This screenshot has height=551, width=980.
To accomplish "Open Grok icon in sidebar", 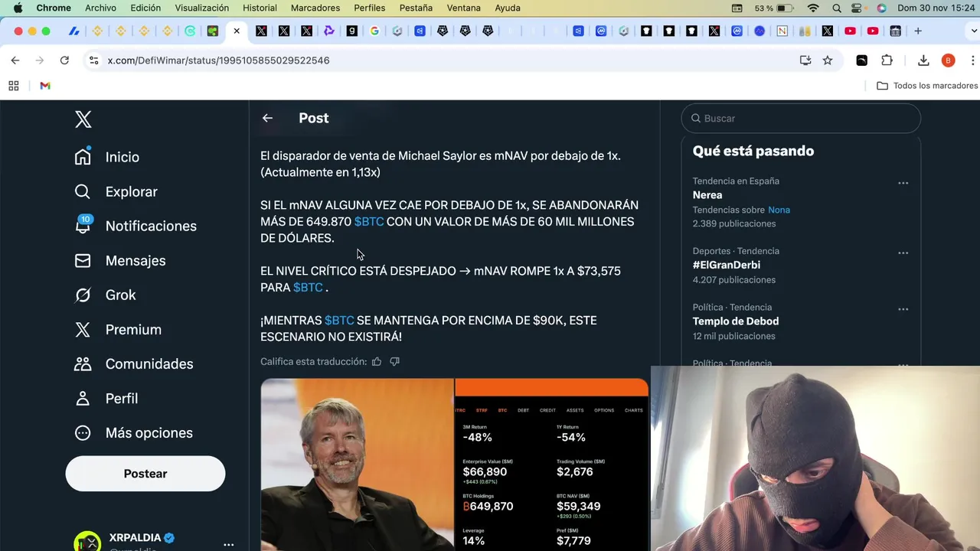I will pyautogui.click(x=83, y=295).
